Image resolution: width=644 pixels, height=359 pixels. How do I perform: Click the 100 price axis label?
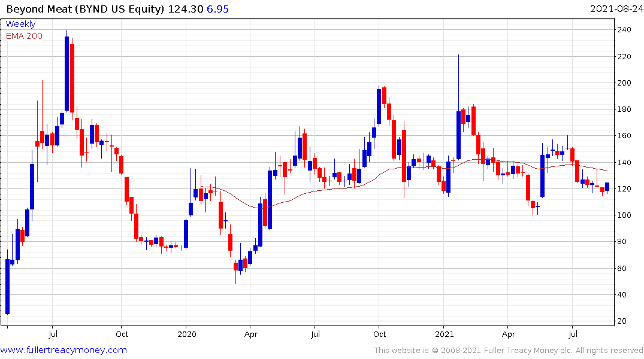click(x=624, y=215)
